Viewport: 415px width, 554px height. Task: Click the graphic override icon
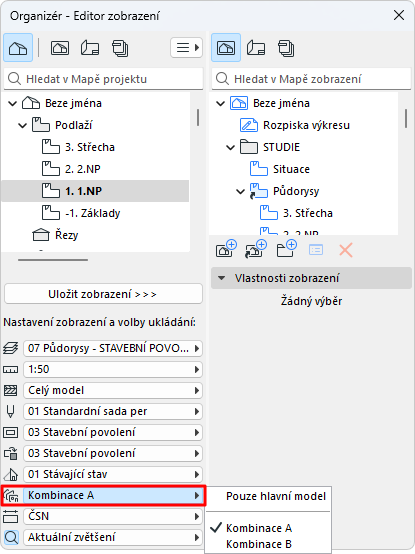(x=11, y=453)
